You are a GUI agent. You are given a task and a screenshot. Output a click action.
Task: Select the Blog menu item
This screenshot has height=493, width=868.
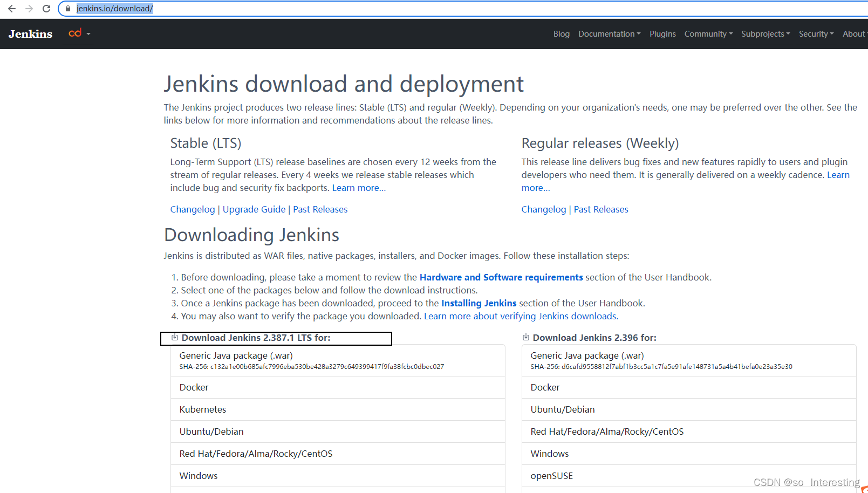click(561, 33)
